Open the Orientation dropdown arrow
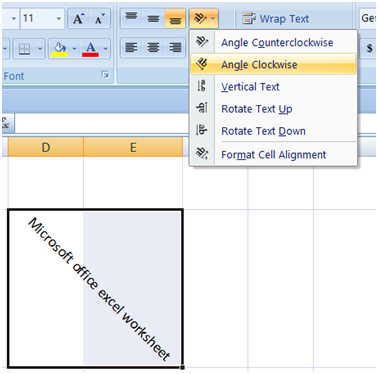Viewport: 378px width, 374px height. coord(213,18)
